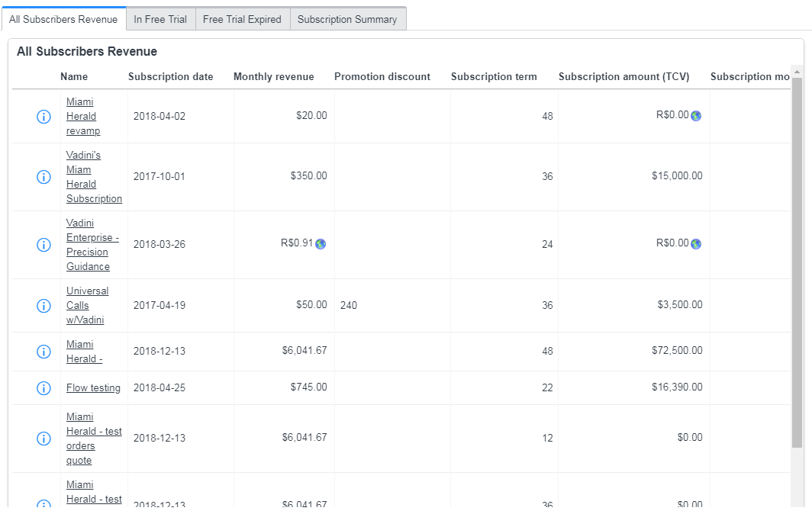The image size is (812, 511).
Task: Open the Free Trial Expired tab
Action: [243, 19]
